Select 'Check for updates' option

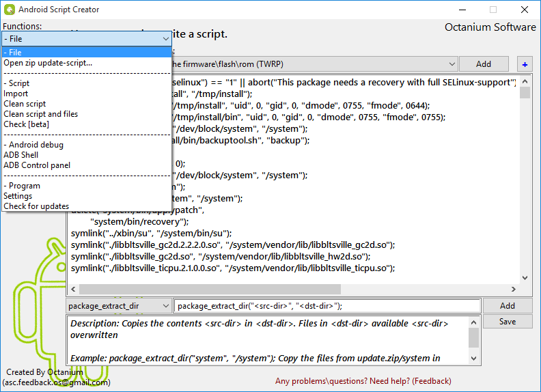(36, 206)
